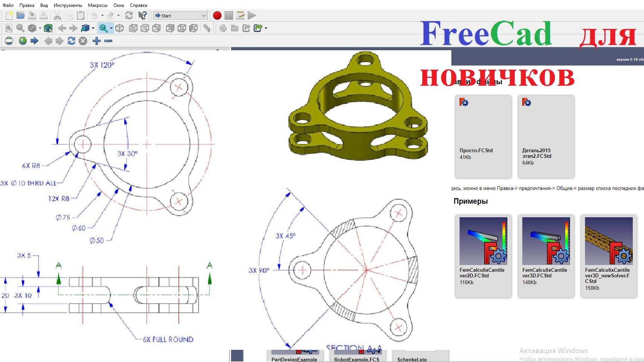Screen dimensions: 644x362
Task: Click the Right view cube icon
Action: [156, 28]
